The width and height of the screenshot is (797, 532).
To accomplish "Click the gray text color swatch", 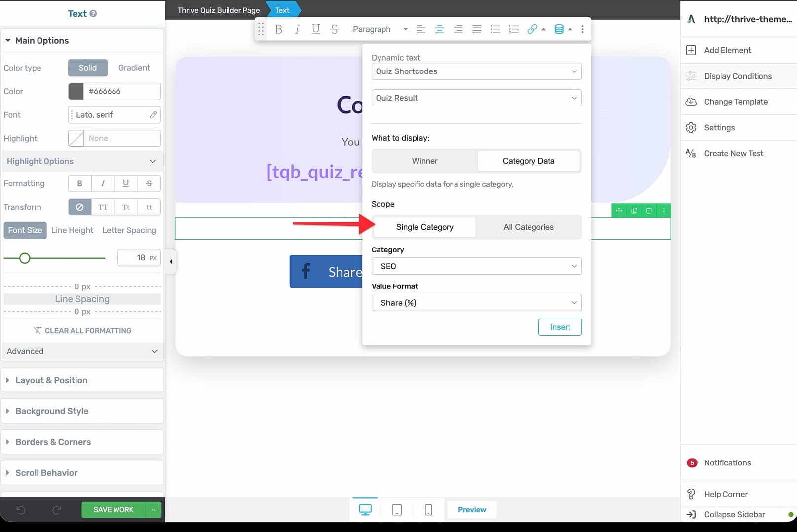I will [x=76, y=91].
